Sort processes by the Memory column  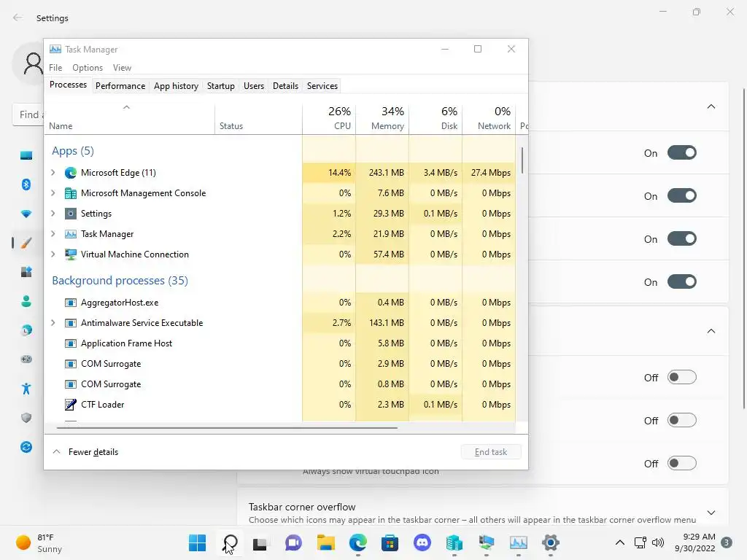pyautogui.click(x=382, y=119)
